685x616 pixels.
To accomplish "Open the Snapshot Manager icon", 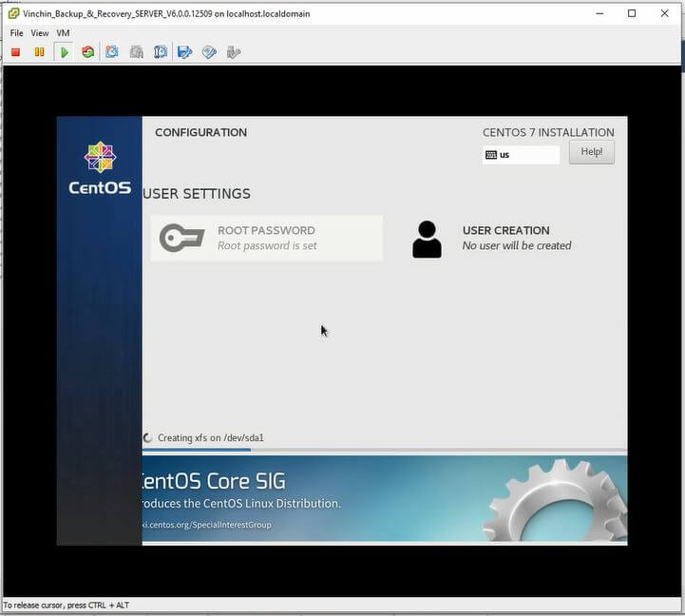I will [x=161, y=52].
